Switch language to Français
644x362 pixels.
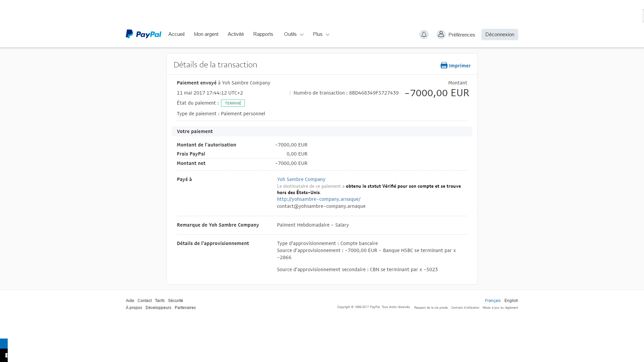(493, 301)
